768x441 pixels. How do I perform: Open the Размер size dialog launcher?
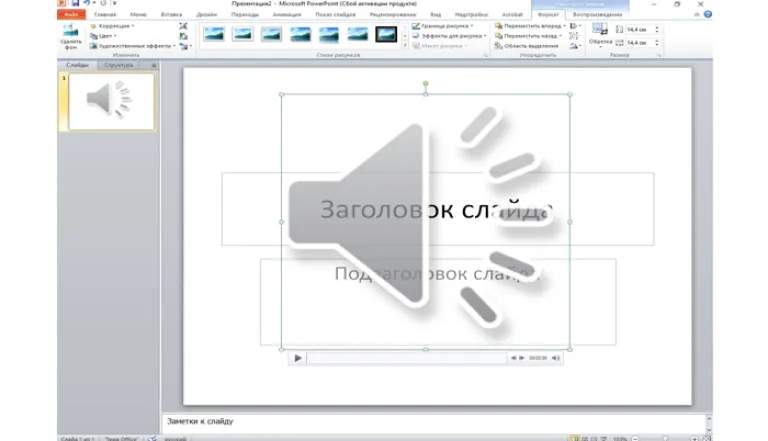pos(659,55)
